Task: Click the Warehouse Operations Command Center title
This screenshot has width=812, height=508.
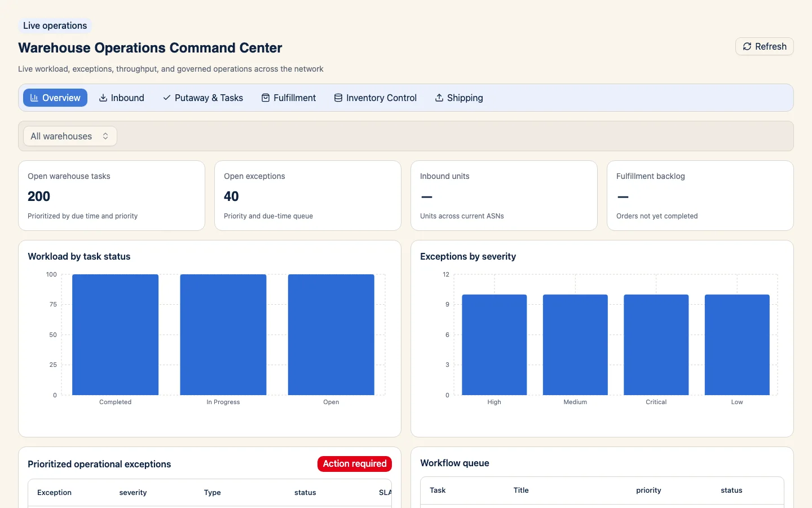Action: click(x=150, y=48)
